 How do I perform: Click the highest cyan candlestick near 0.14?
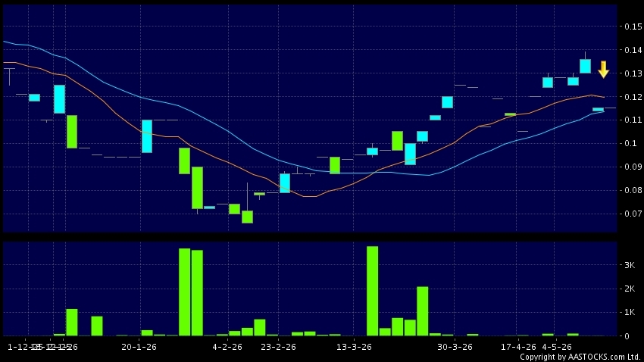[585, 66]
